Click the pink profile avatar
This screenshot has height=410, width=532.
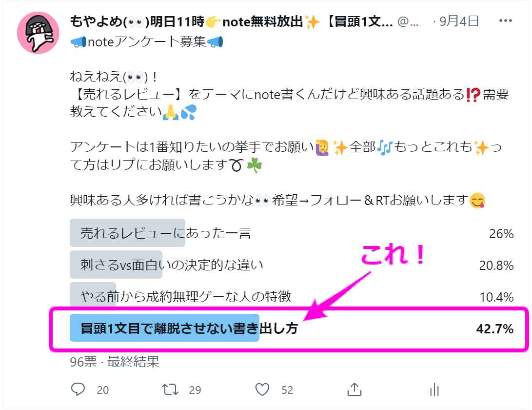[x=38, y=33]
